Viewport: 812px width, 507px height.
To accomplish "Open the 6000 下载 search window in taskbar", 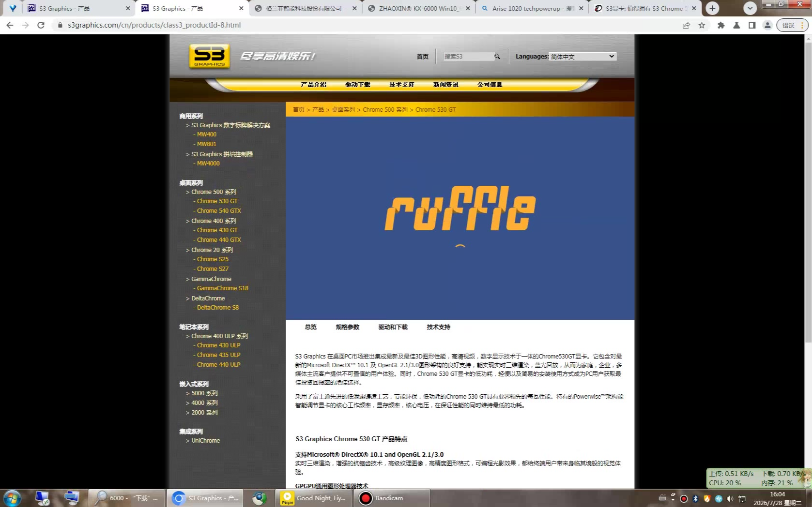I will pyautogui.click(x=127, y=498).
